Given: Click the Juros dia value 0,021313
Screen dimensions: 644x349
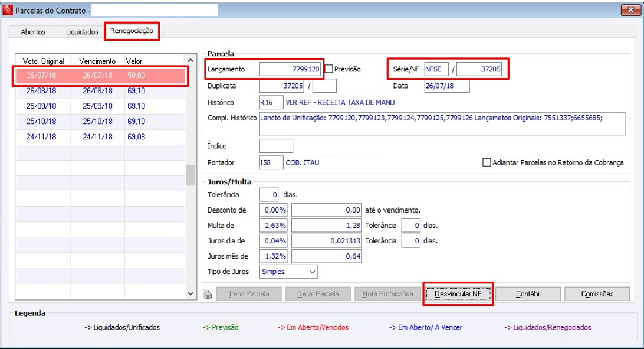Looking at the screenshot, I should tap(327, 241).
